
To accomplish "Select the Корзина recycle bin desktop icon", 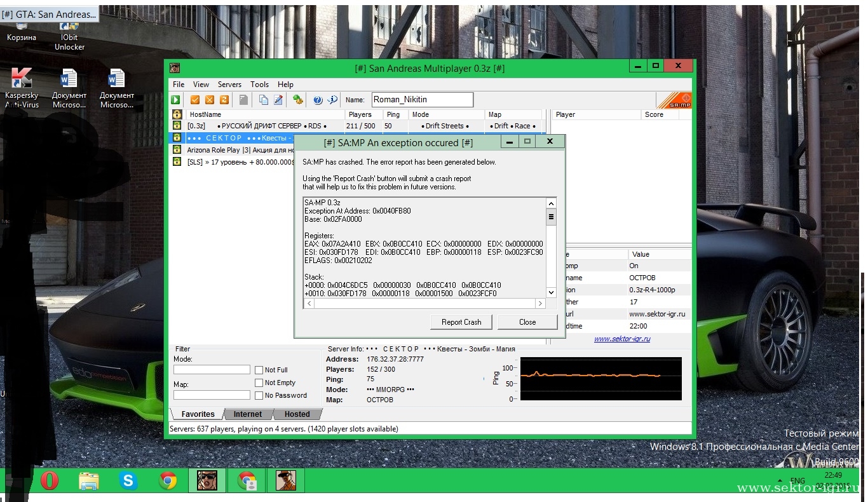I will (22, 31).
